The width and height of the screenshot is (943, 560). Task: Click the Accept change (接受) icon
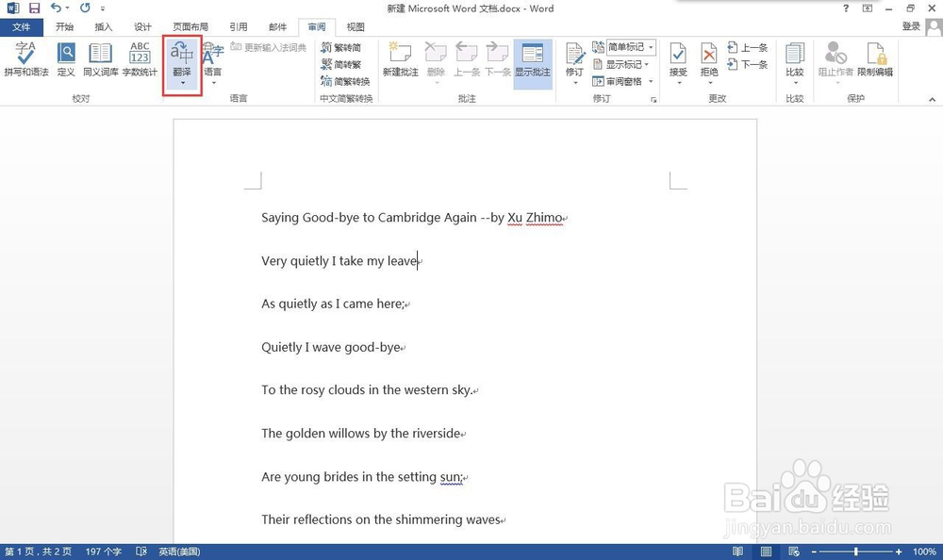[x=678, y=54]
